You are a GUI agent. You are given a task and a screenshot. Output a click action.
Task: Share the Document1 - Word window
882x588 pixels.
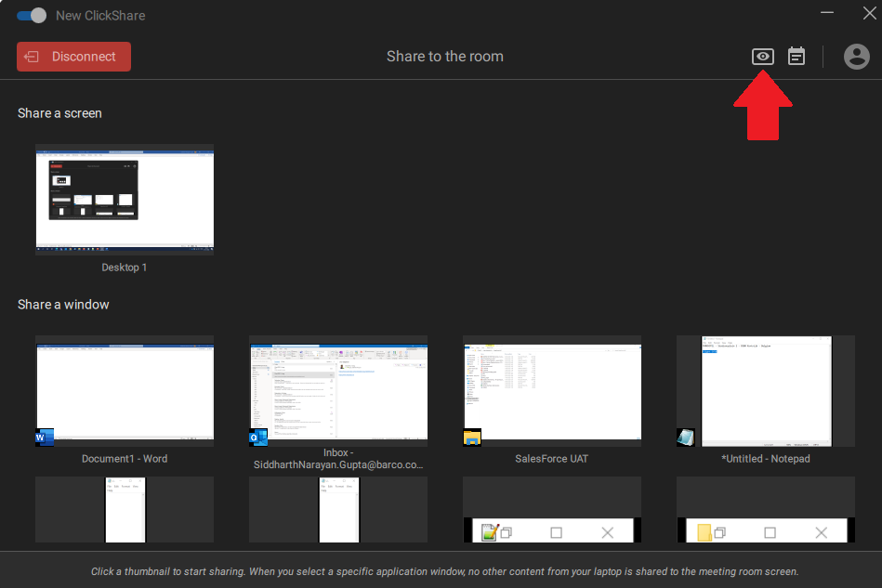pyautogui.click(x=125, y=391)
